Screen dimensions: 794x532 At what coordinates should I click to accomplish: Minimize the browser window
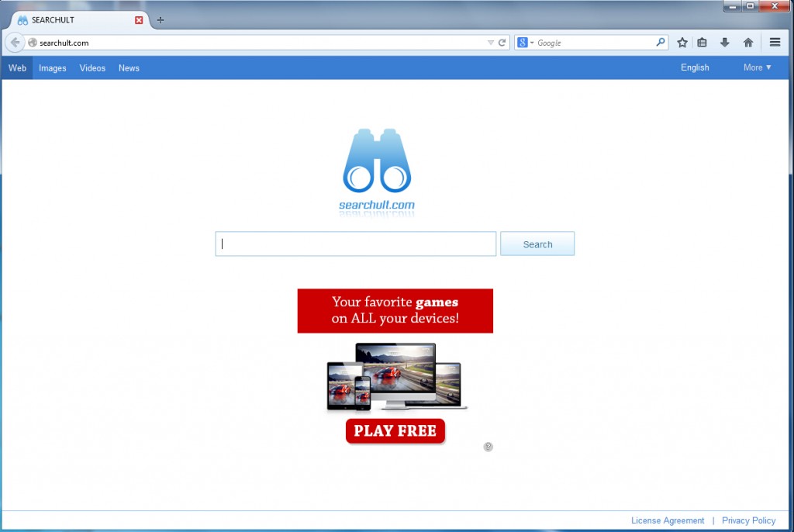(732, 6)
